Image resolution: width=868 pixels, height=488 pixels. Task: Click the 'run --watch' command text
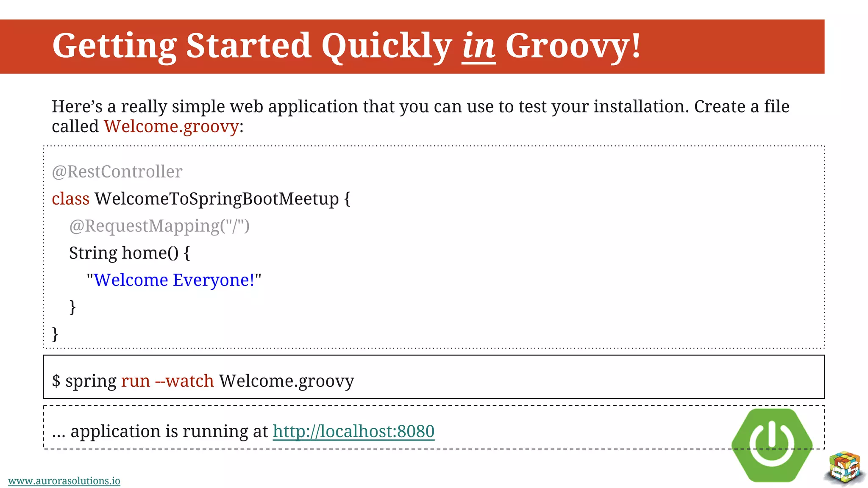point(167,381)
